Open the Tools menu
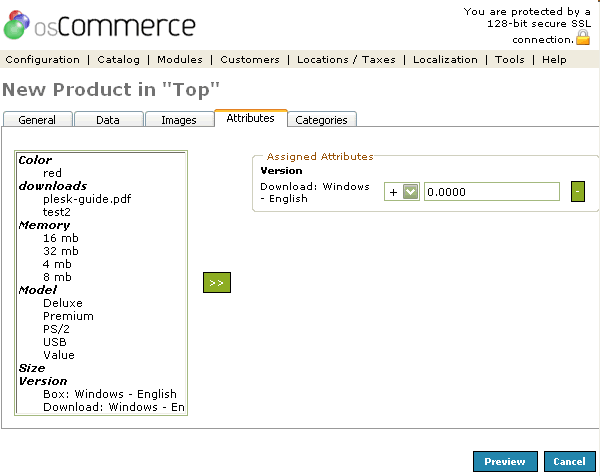This screenshot has height=476, width=600. 509,60
